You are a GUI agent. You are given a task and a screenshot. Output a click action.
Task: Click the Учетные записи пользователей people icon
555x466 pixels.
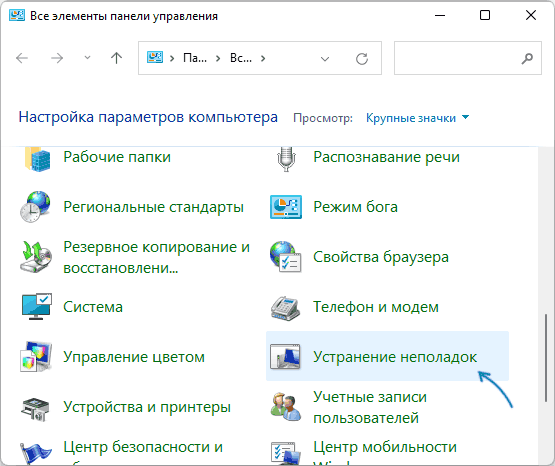tap(286, 407)
